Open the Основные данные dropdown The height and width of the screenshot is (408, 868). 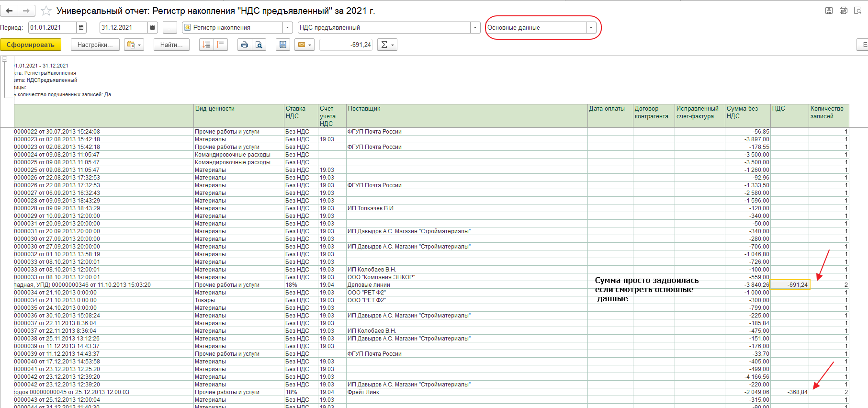pos(591,28)
